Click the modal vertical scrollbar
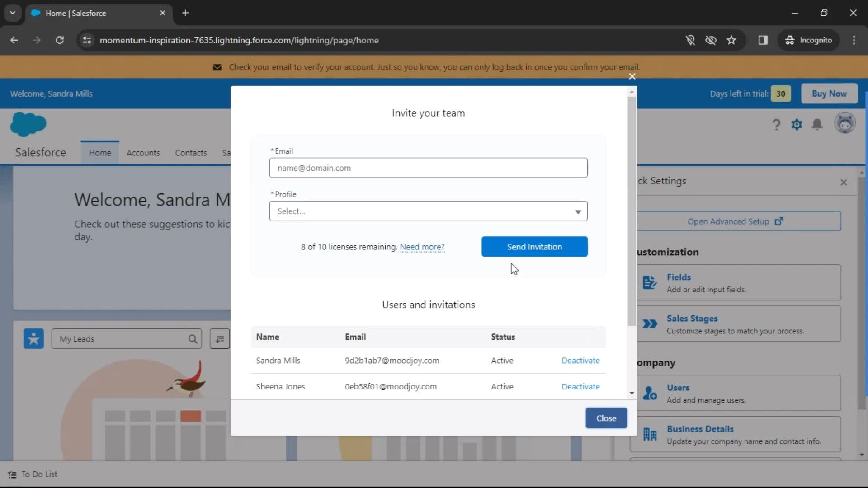 point(632,210)
